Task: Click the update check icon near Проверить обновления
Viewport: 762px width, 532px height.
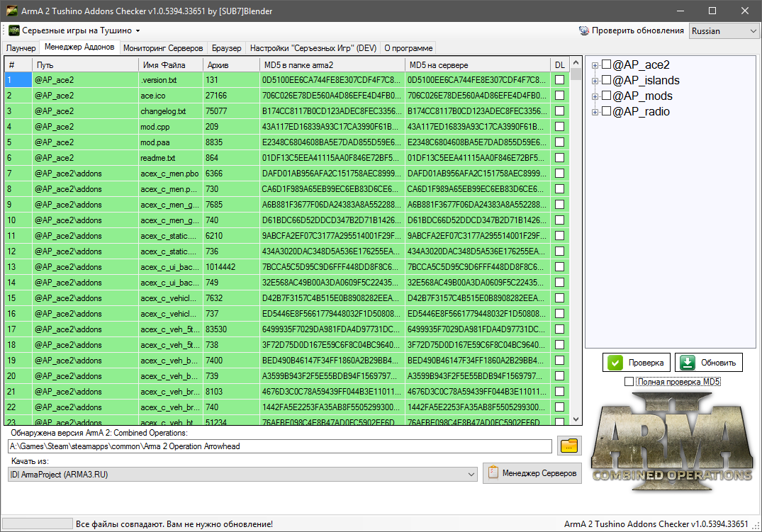Action: tap(583, 30)
